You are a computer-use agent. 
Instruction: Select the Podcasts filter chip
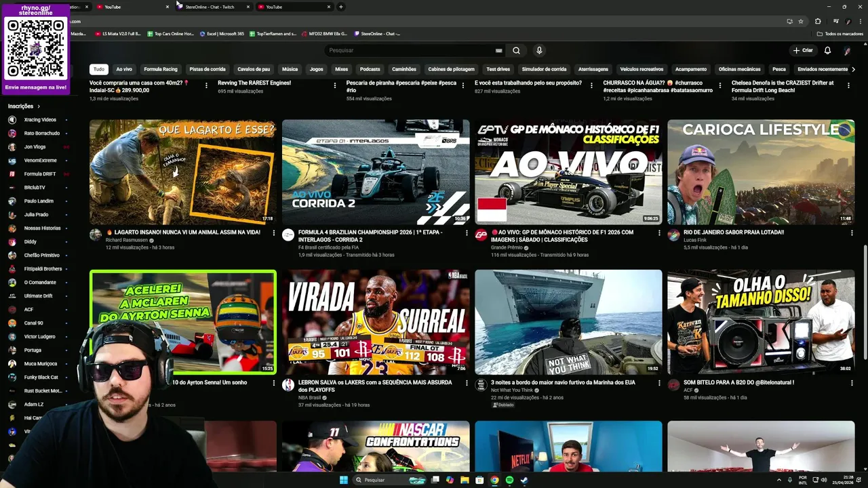click(370, 69)
